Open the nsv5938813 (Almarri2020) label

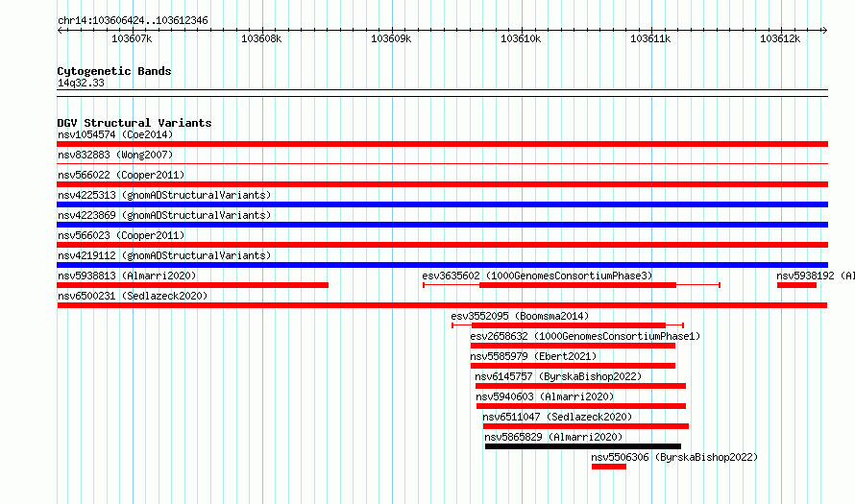pos(127,276)
